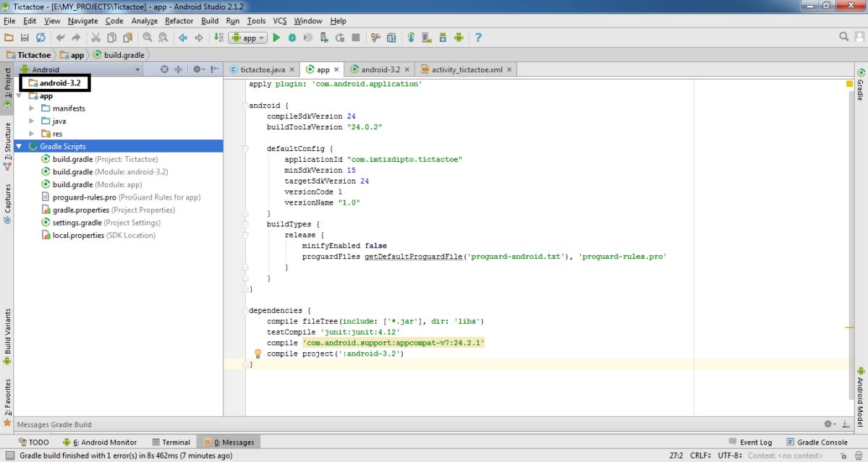Viewport: 868px width, 462px height.
Task: Click the green Run app button
Action: pos(276,38)
